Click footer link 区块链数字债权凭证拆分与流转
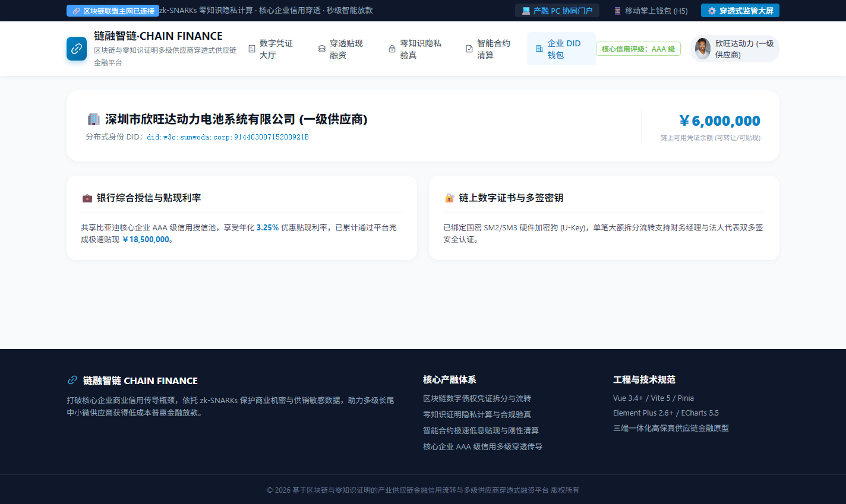 coord(477,398)
